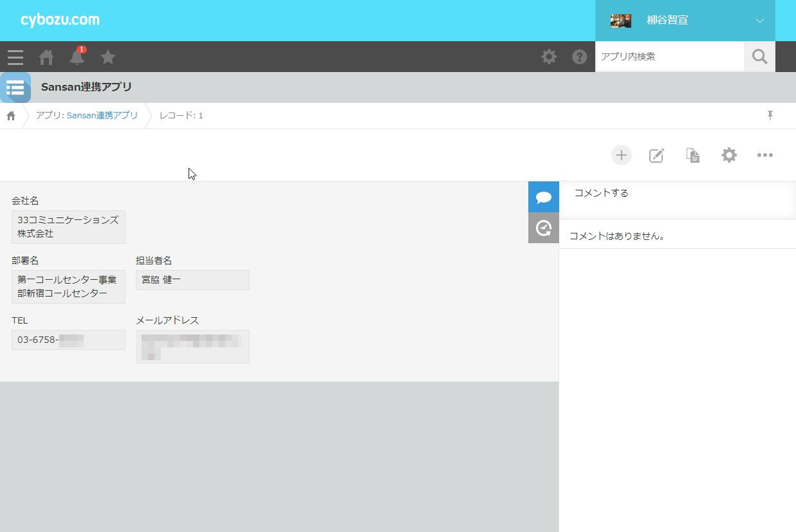This screenshot has width=796, height=532.
Task: Open the hamburger main menu
Action: point(15,57)
